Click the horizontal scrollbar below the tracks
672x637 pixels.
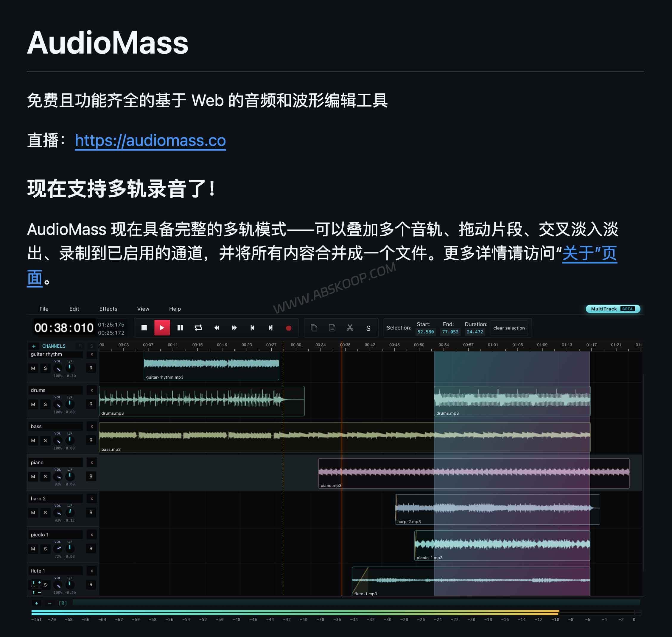(x=356, y=602)
